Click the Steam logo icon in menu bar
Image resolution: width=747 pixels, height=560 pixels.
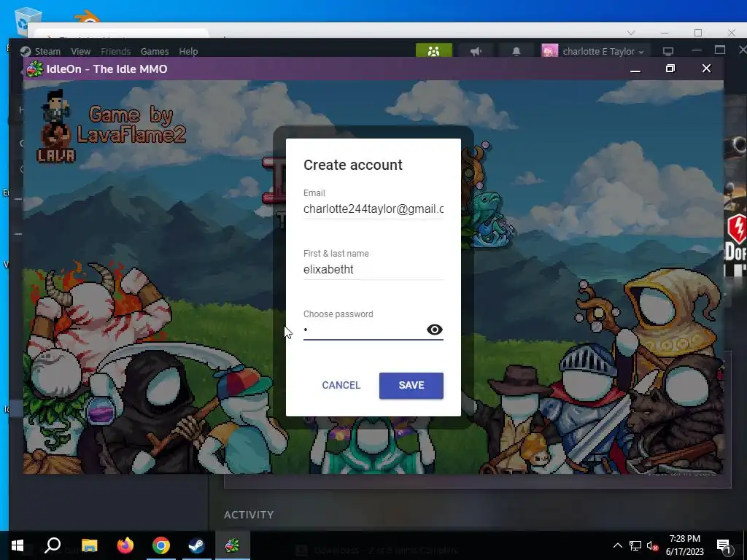(26, 52)
